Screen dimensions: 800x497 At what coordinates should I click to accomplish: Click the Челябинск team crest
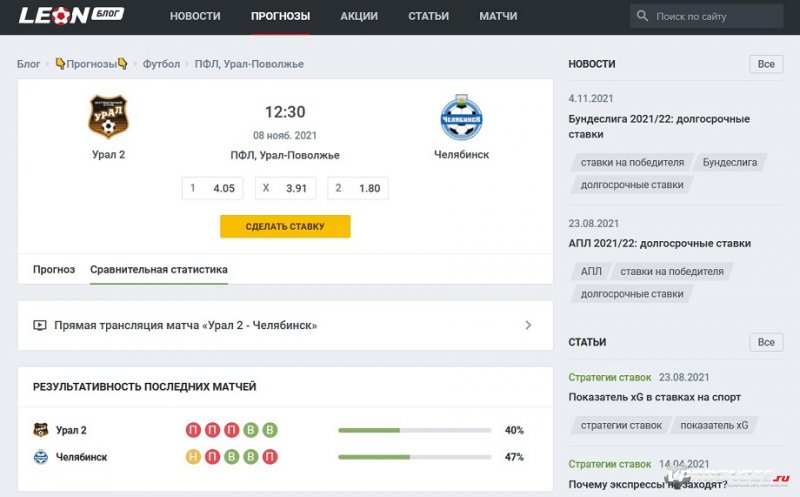point(461,117)
